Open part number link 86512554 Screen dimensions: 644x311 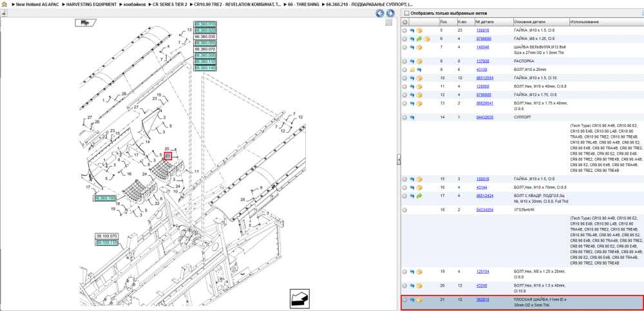485,78
